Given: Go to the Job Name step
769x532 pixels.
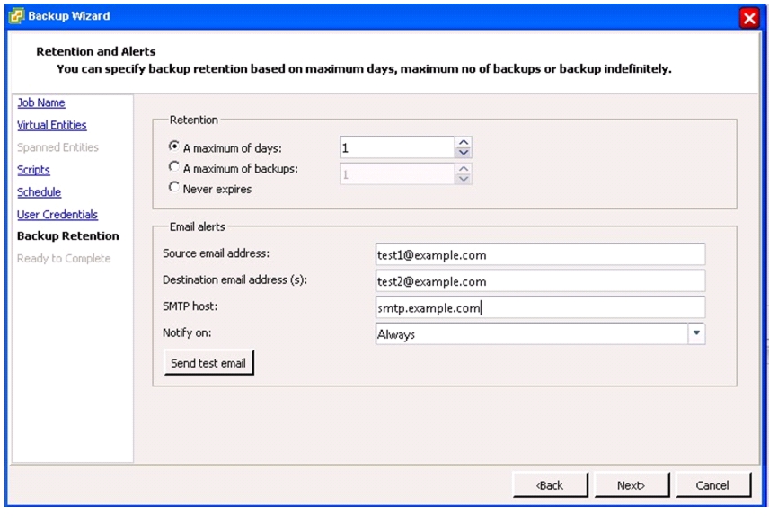Looking at the screenshot, I should click(x=41, y=102).
